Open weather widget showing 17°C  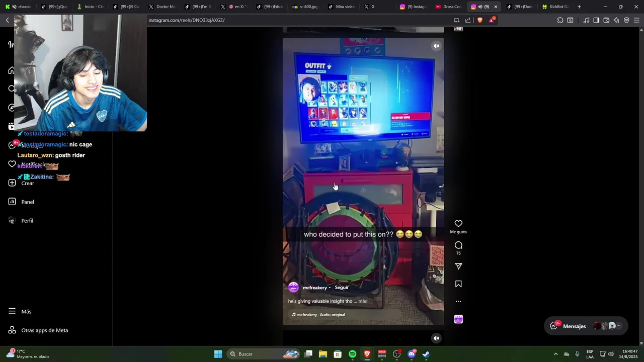coord(28,354)
